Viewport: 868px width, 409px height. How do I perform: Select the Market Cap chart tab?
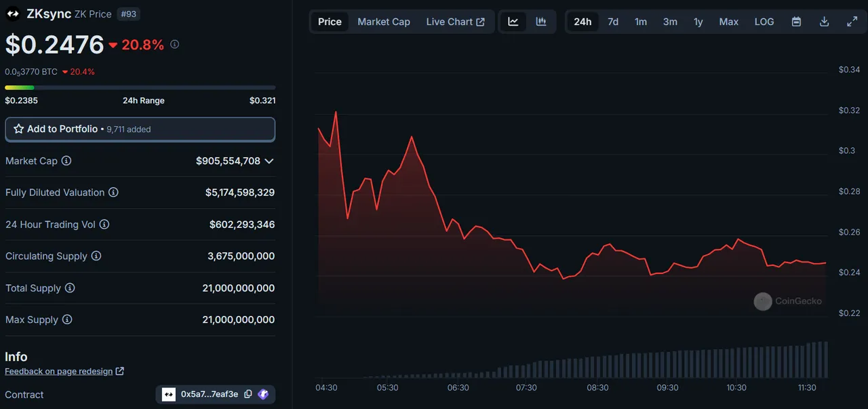(384, 22)
